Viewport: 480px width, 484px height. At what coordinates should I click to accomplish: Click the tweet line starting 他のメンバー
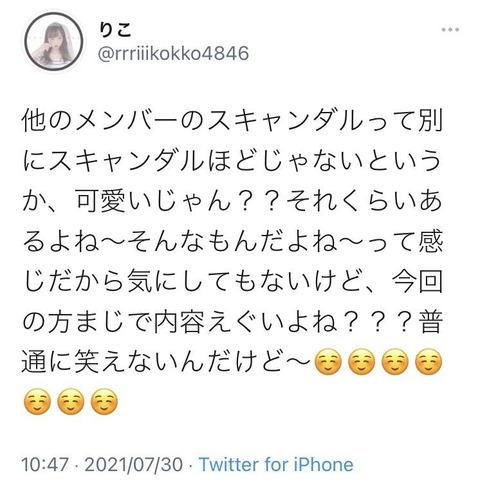(232, 120)
